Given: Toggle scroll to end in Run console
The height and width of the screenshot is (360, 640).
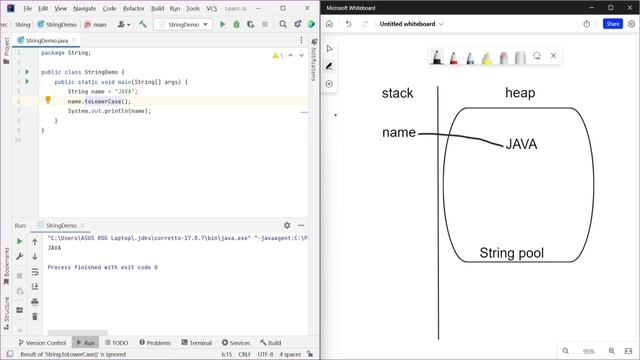Looking at the screenshot, I should (x=35, y=287).
